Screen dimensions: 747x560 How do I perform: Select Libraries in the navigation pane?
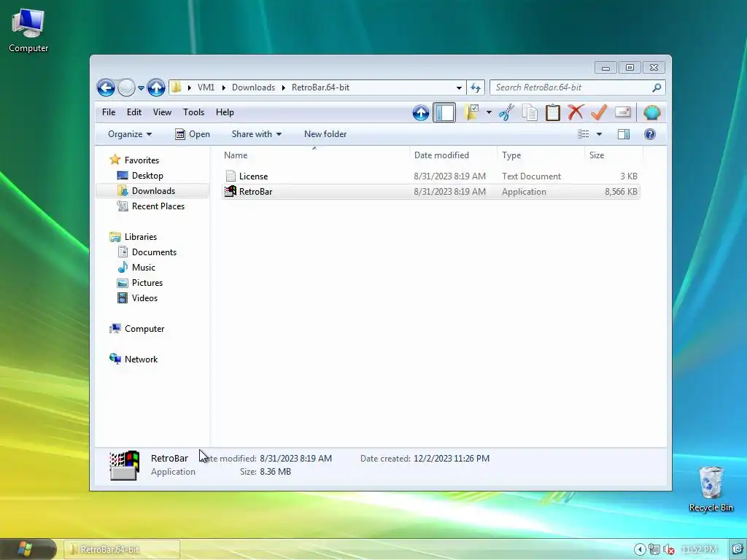click(140, 237)
